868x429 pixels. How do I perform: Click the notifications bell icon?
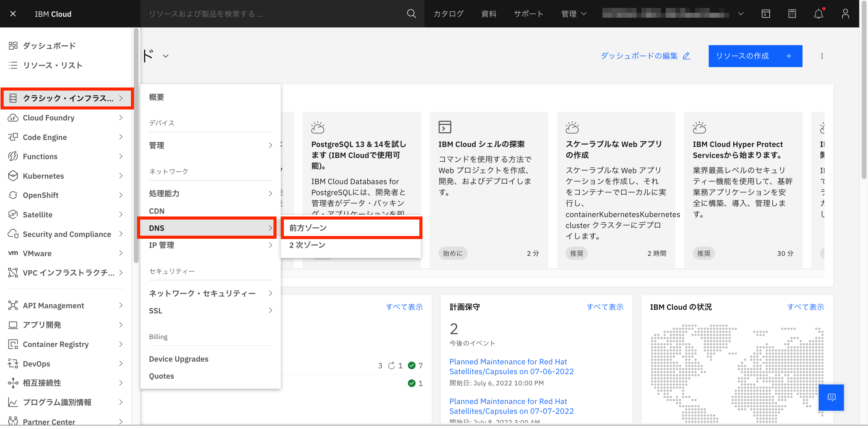click(818, 14)
